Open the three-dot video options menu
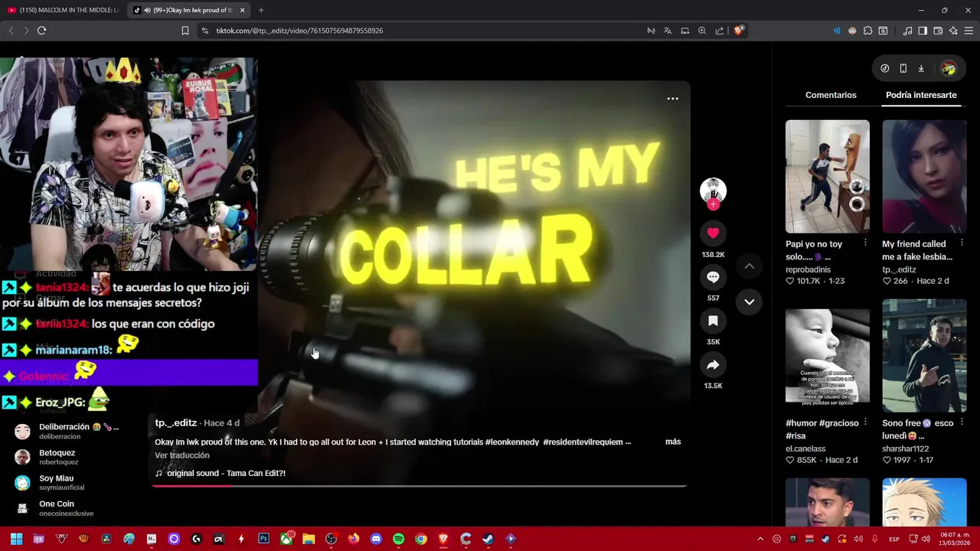The image size is (980, 551). pos(672,99)
